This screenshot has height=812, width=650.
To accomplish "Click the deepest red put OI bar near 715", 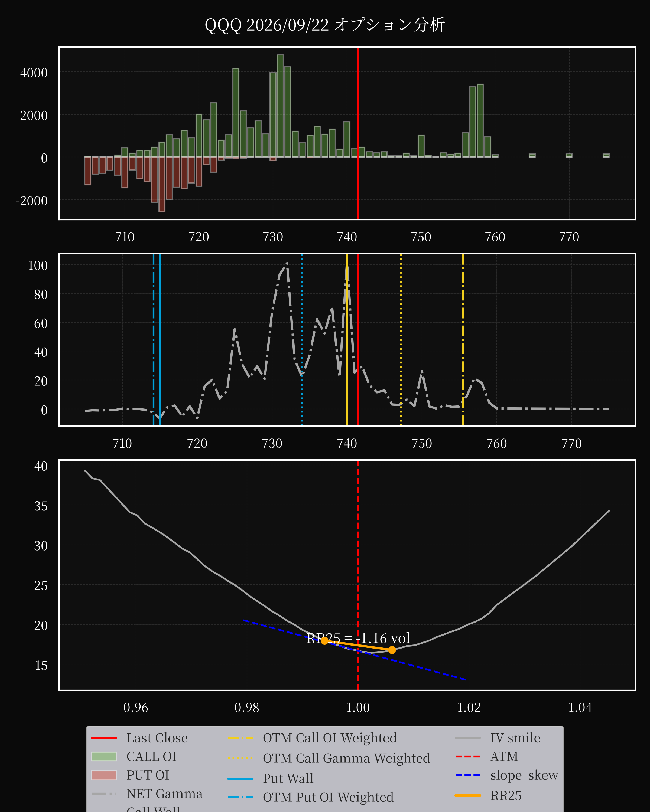I will point(162,184).
